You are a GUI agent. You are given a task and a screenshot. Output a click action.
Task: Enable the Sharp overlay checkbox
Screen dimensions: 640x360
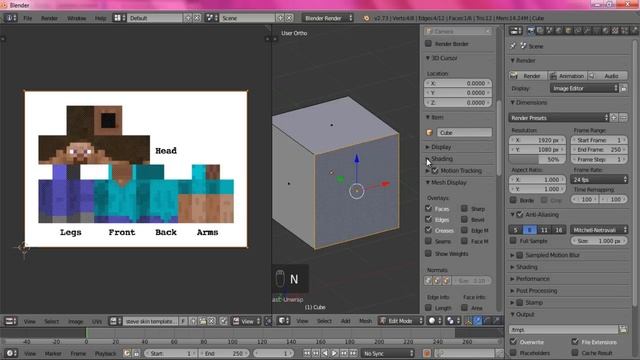click(x=464, y=208)
